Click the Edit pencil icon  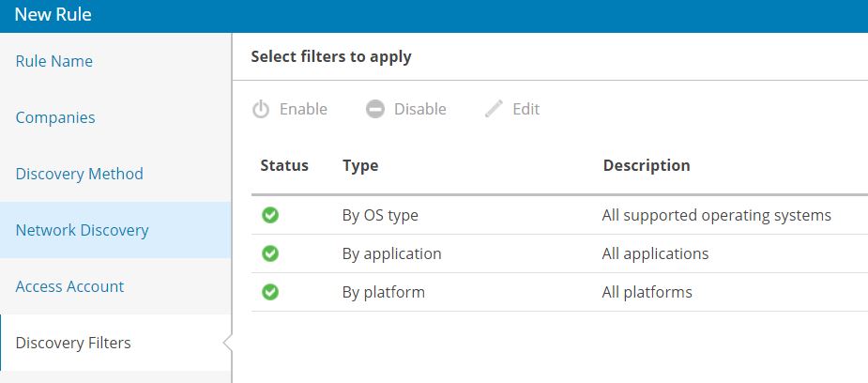point(494,109)
